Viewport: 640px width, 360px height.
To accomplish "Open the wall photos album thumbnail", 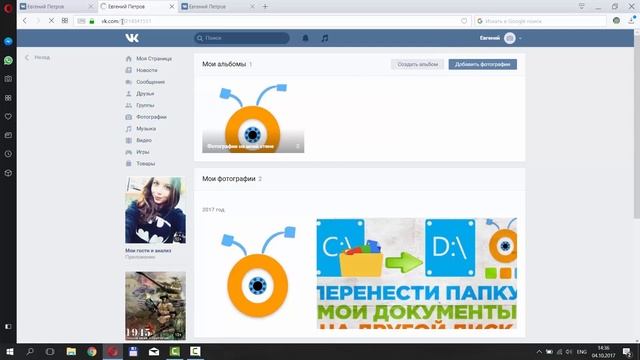I will click(x=253, y=118).
